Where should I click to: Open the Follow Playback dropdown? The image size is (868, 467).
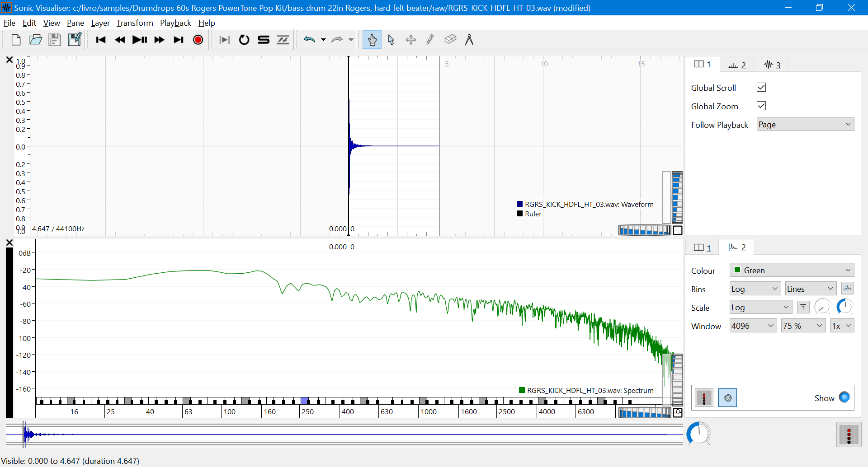[x=805, y=124]
